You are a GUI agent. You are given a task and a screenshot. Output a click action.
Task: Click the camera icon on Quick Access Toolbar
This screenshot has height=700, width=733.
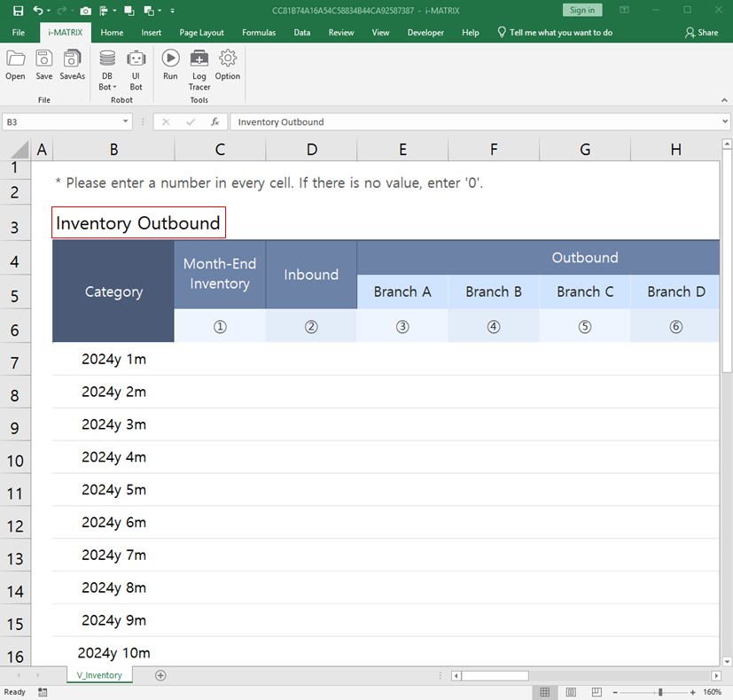coord(85,10)
